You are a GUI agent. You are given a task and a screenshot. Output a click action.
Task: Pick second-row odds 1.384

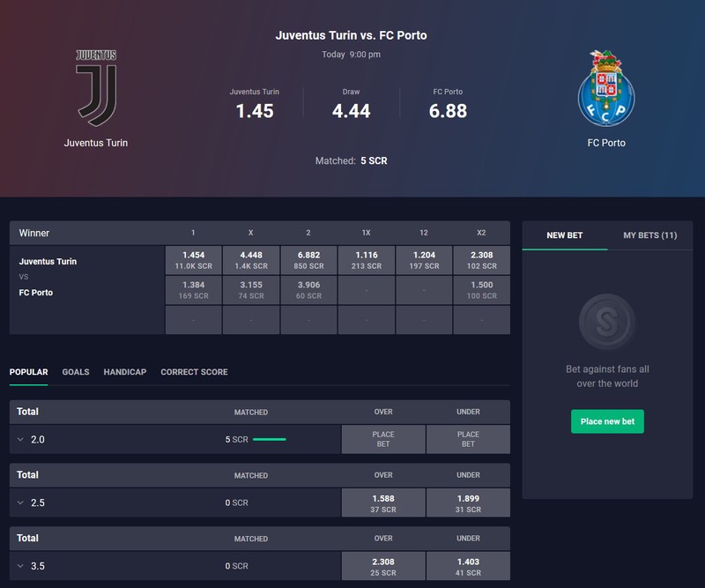click(193, 290)
